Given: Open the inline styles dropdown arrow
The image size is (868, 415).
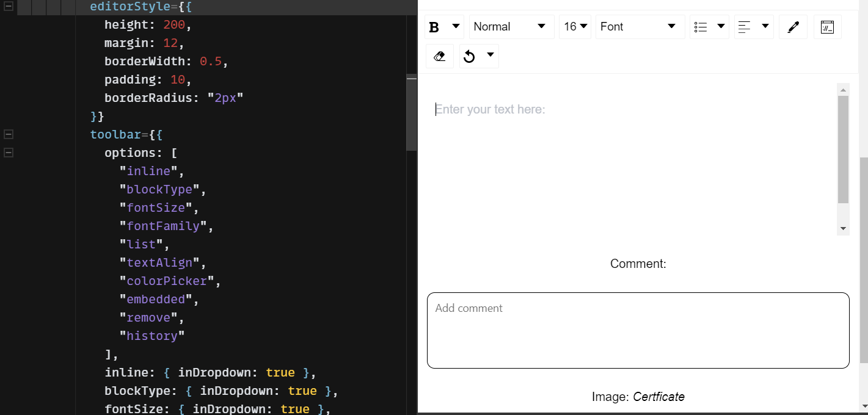Looking at the screenshot, I should [x=456, y=26].
